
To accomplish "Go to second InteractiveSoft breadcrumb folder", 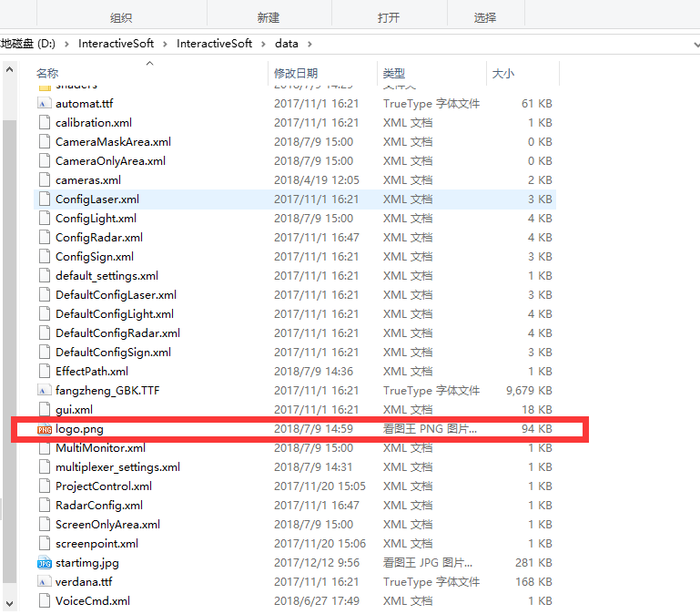I will point(214,44).
